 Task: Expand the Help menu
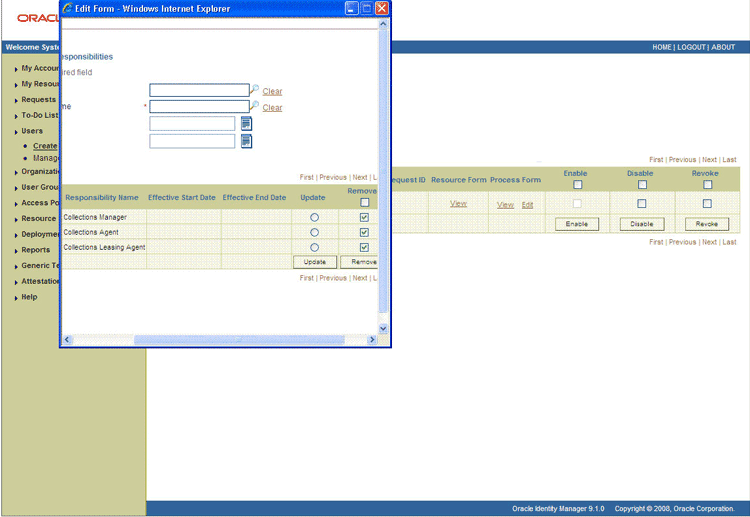[x=29, y=297]
